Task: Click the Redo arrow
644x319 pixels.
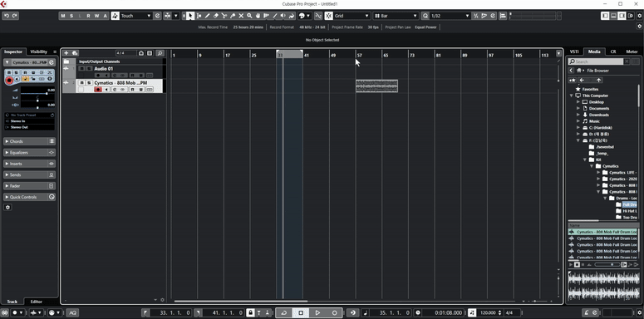Action: [x=15, y=16]
